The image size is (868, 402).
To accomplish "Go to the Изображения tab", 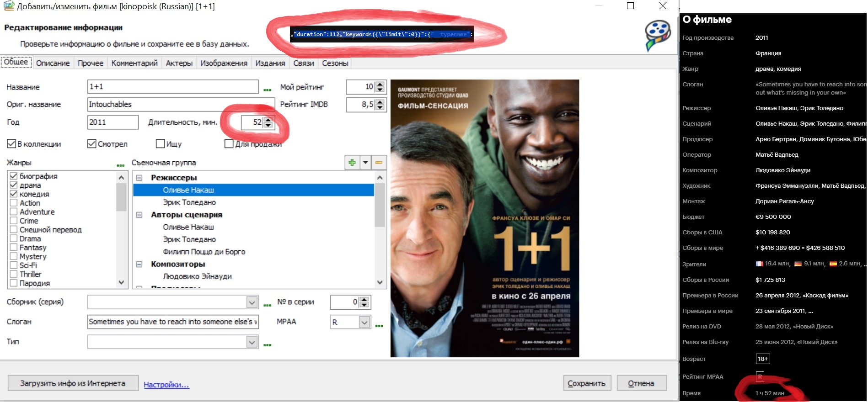I will click(x=224, y=63).
